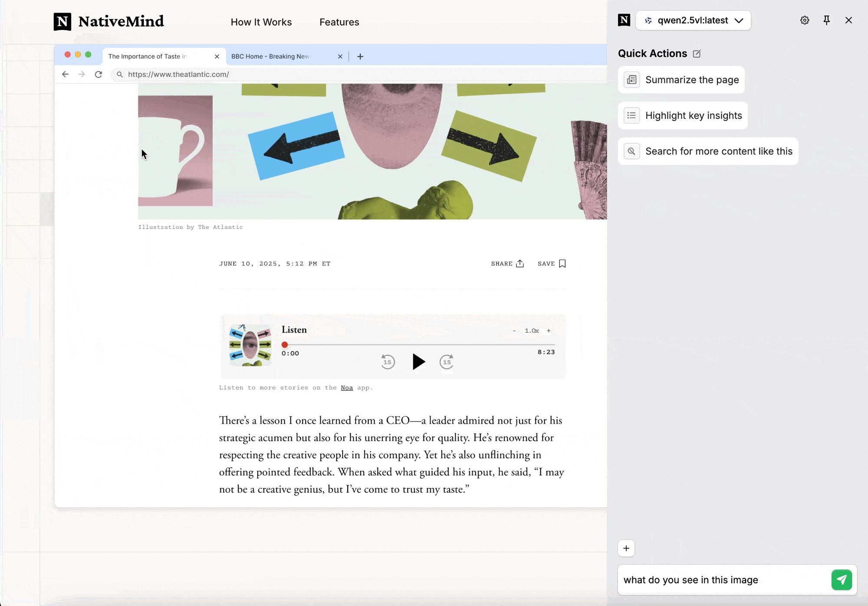The image size is (868, 606).
Task: Decrease playback speed with minus
Action: (514, 331)
